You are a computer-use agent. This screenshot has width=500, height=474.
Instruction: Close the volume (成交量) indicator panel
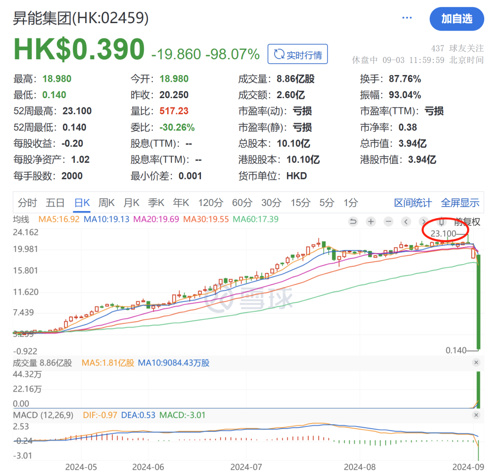tap(476, 362)
